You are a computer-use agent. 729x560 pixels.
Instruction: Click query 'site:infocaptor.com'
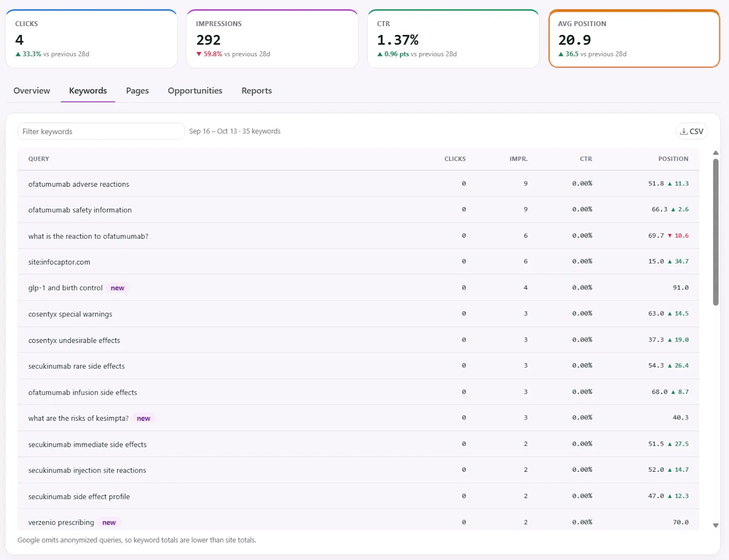pyautogui.click(x=59, y=262)
